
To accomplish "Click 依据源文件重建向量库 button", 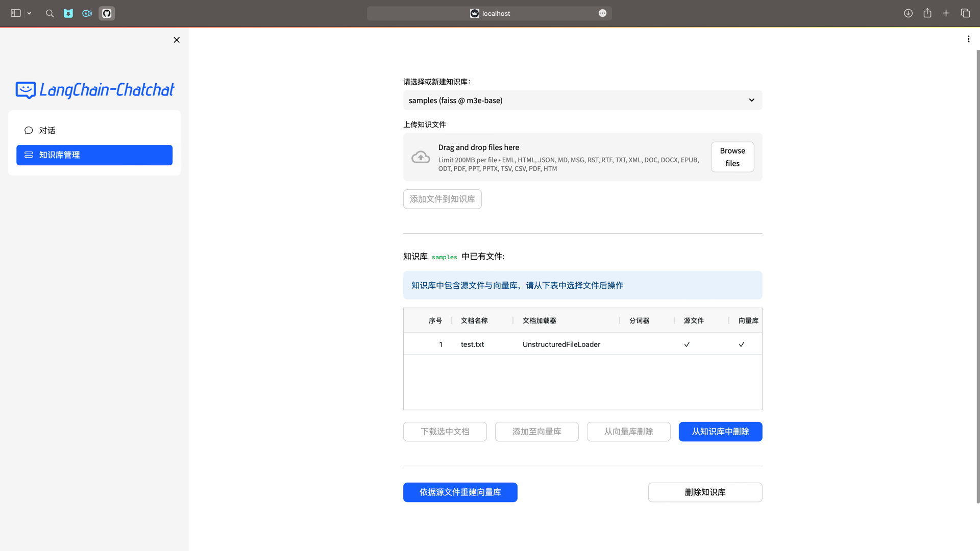I will (x=460, y=492).
